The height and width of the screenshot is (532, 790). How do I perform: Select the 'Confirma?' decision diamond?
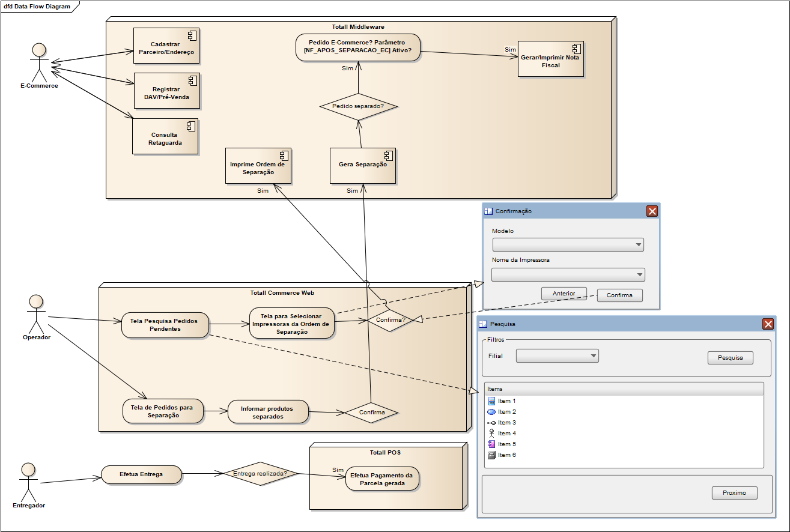tap(390, 321)
